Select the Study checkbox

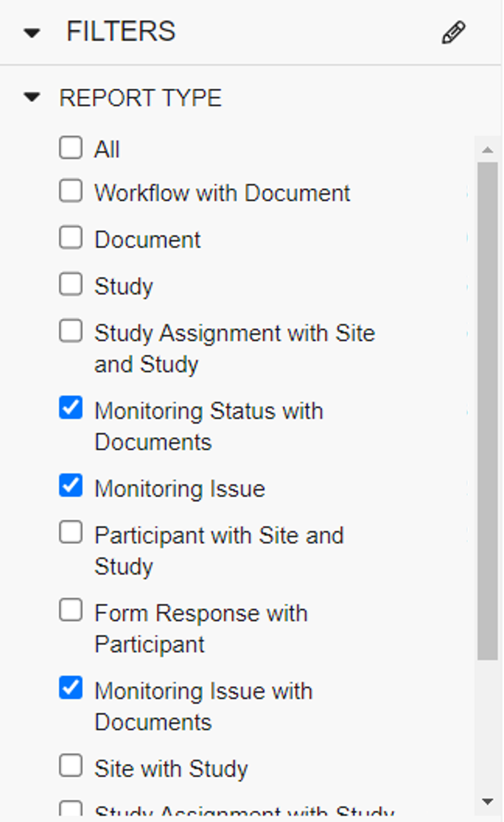coord(71,284)
